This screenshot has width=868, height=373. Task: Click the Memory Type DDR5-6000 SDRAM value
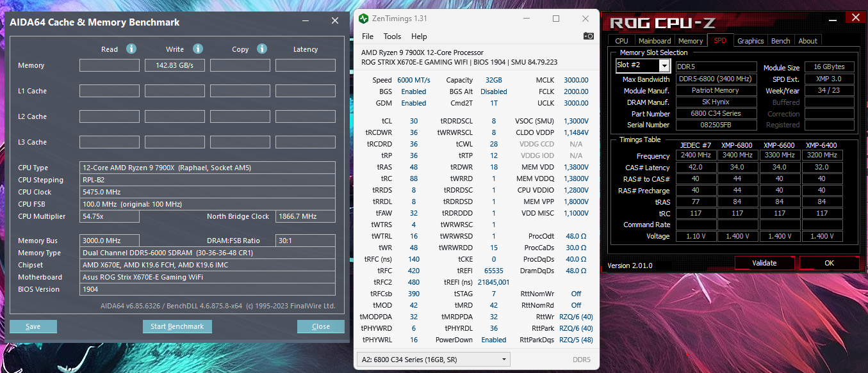pyautogui.click(x=208, y=253)
